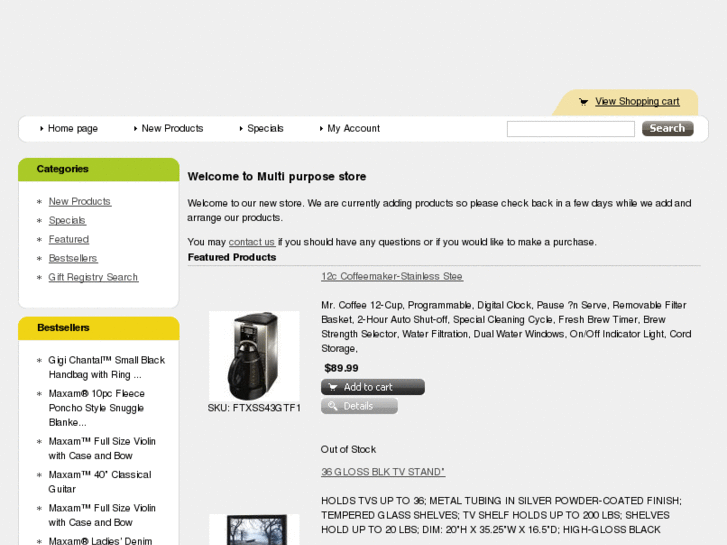Click Welcome to Multi purpose store heading

277,177
